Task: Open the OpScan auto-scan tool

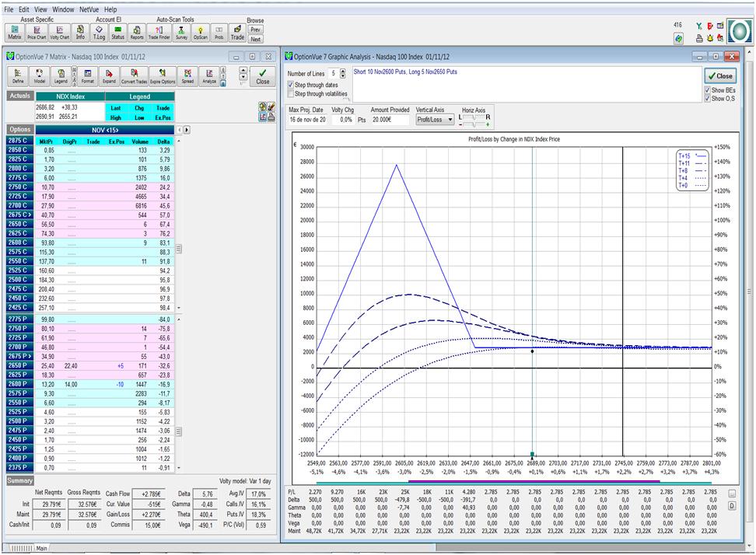Action: [x=201, y=32]
